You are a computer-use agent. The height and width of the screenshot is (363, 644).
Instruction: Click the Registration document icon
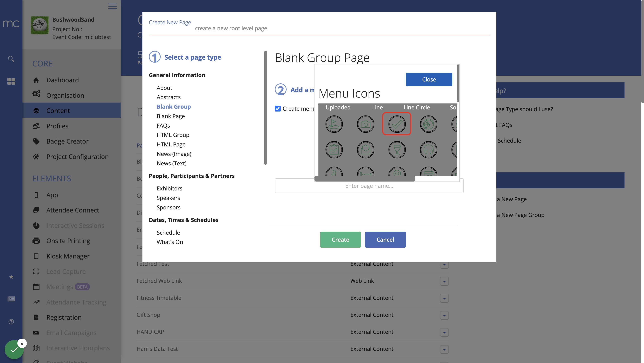(36, 318)
